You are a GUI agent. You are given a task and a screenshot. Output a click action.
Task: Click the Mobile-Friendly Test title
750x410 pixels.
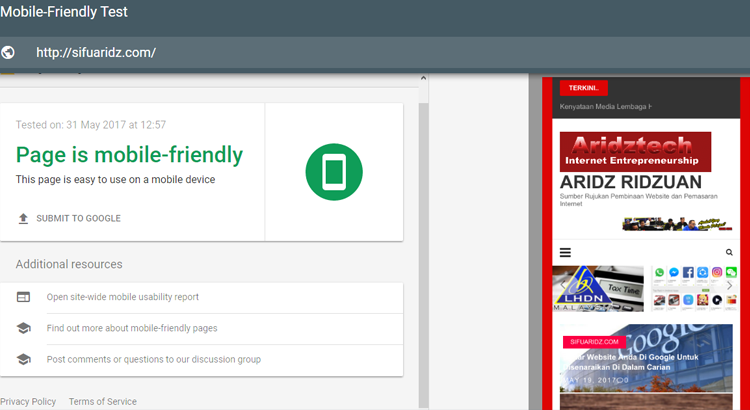click(x=64, y=11)
